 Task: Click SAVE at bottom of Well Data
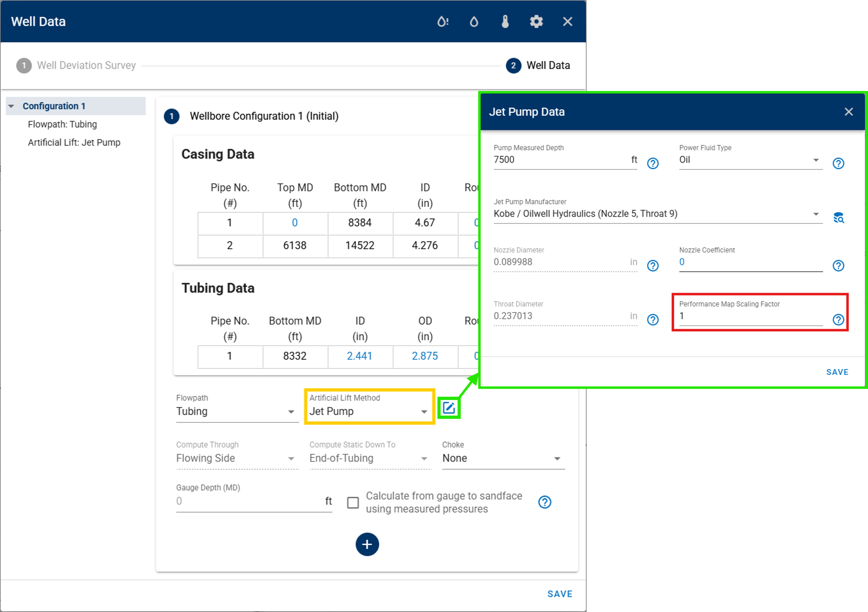[560, 594]
